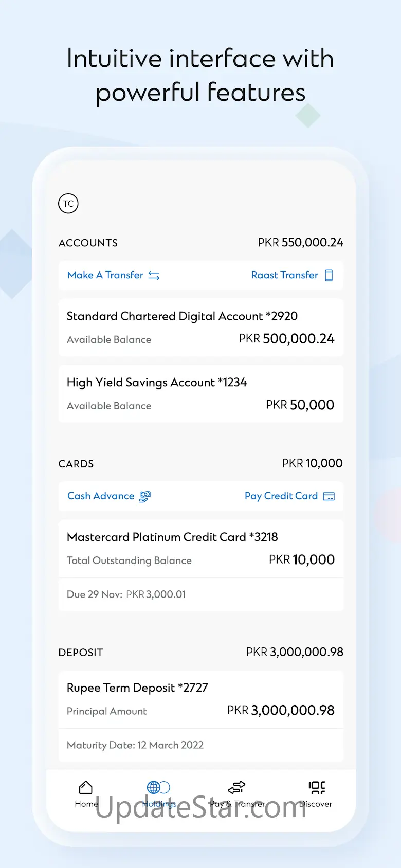Open the Discover QR icon
This screenshot has height=868, width=401.
[x=317, y=787]
